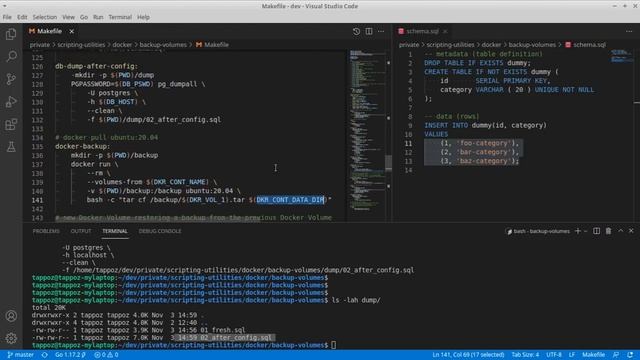640x360 pixels.
Task: Open the Accounts menu icon
Action: point(11,316)
